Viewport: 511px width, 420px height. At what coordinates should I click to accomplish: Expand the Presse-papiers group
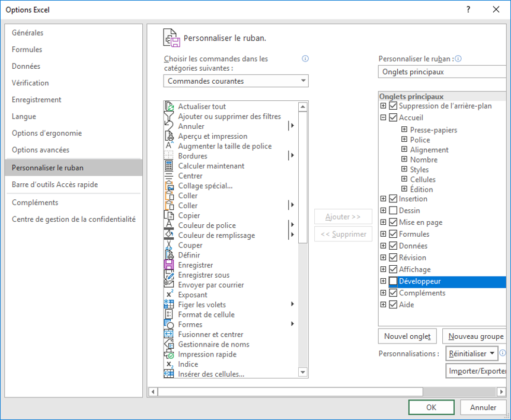pyautogui.click(x=404, y=129)
